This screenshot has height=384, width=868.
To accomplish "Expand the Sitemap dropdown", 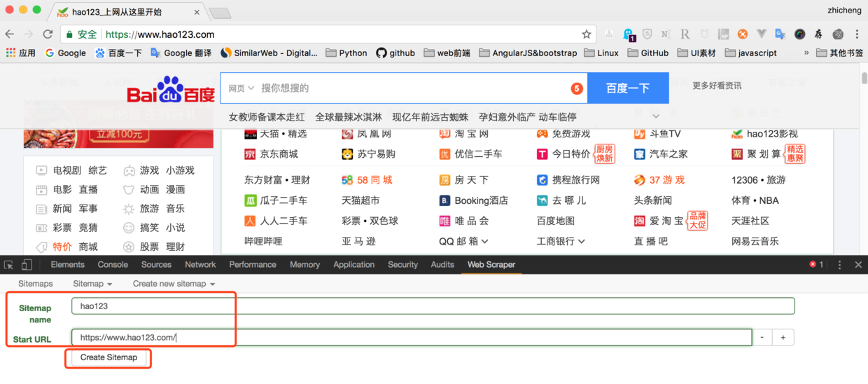I will 92,284.
